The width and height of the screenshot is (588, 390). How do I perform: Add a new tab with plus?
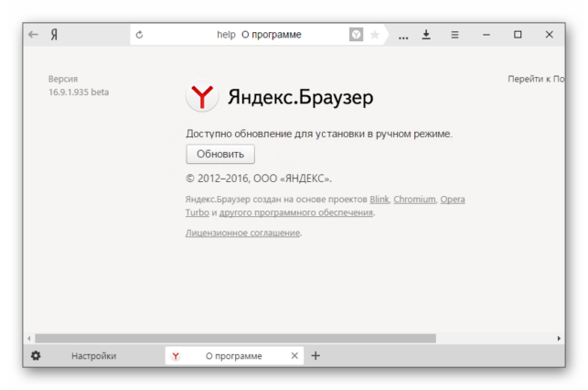(x=315, y=355)
